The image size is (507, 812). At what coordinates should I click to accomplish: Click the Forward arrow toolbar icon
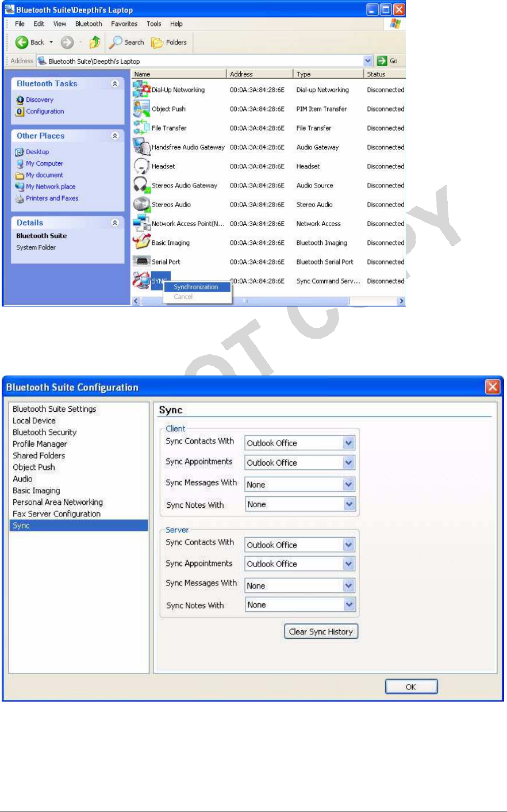(x=67, y=42)
